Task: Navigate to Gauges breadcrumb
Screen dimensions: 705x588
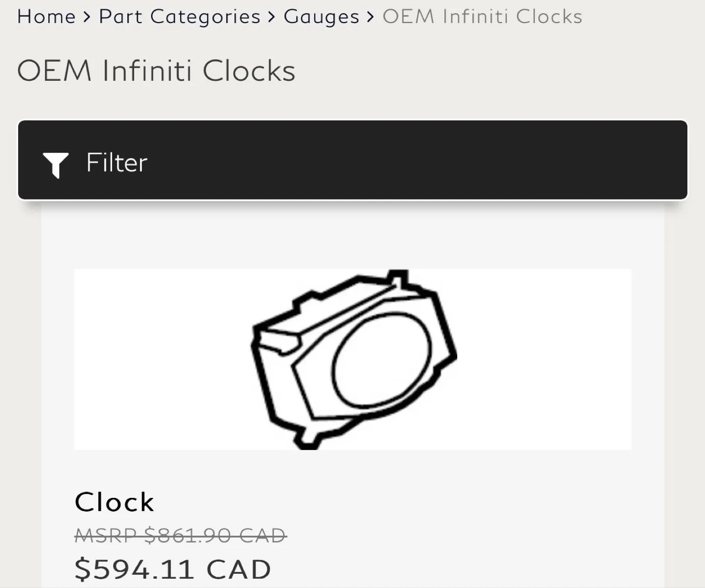Action: click(x=322, y=17)
